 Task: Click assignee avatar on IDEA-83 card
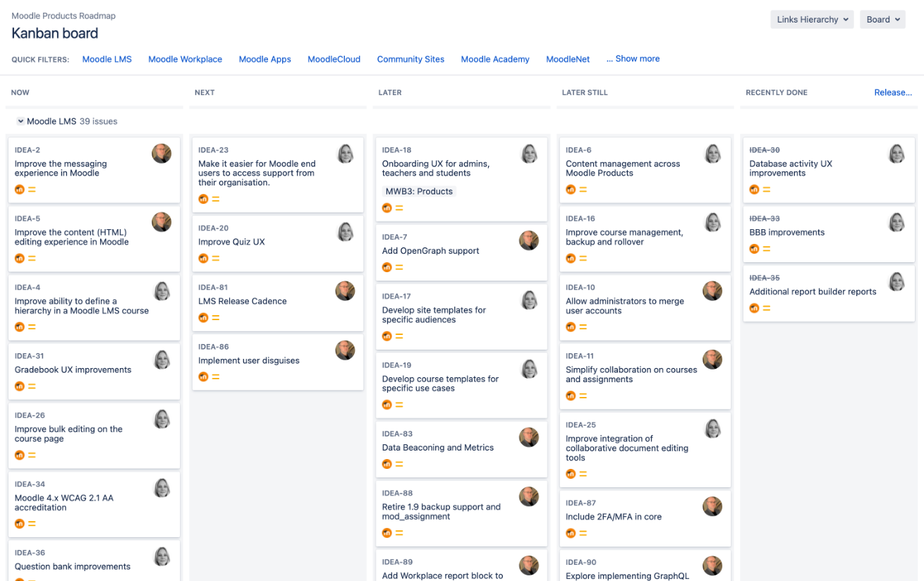(529, 438)
